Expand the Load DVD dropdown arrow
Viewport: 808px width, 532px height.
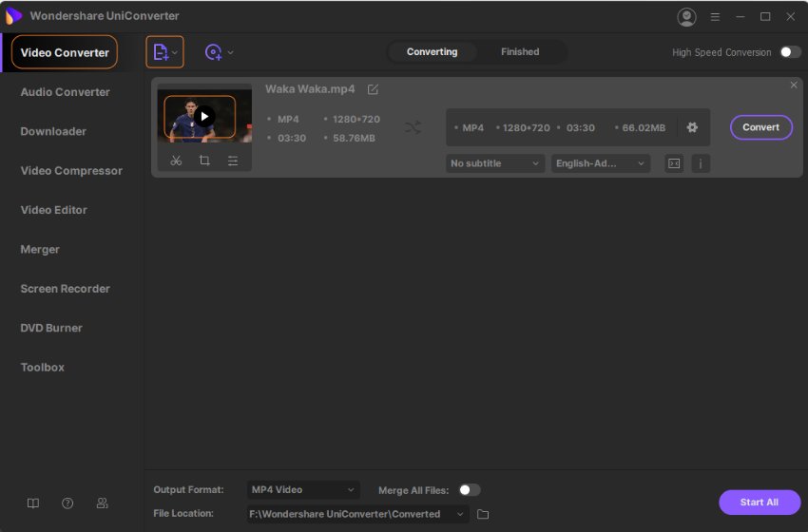pyautogui.click(x=230, y=52)
